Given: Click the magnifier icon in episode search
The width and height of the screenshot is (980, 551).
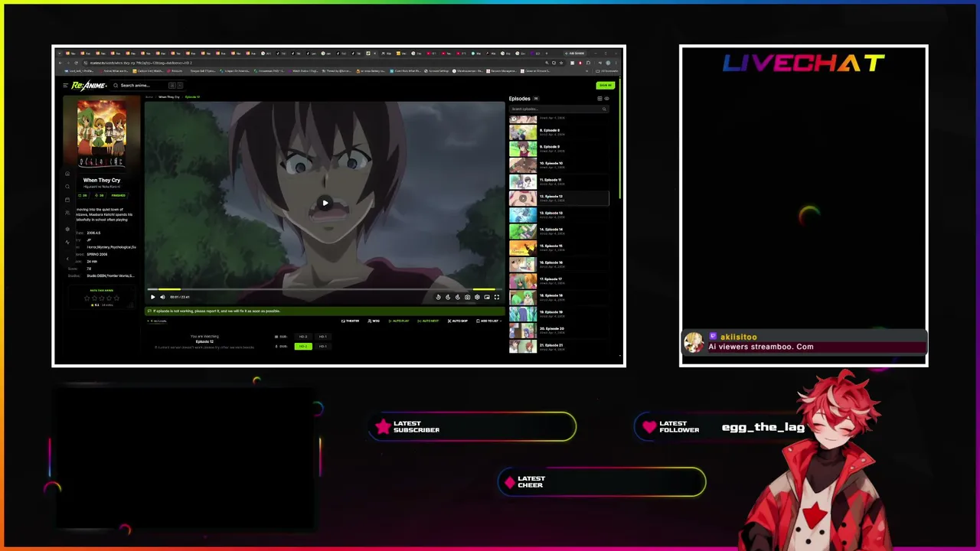Looking at the screenshot, I should [604, 109].
